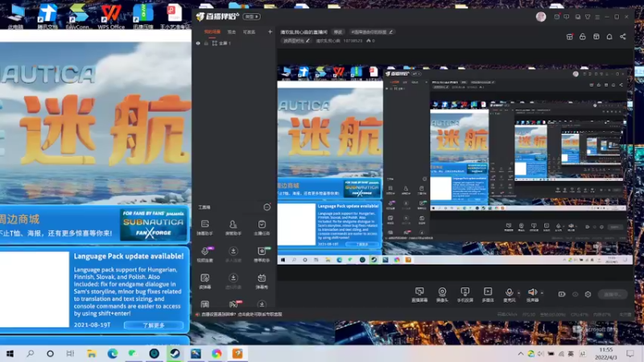This screenshot has width=644, height=362.
Task: Add a camera source from bottom toolbar
Action: (x=442, y=294)
